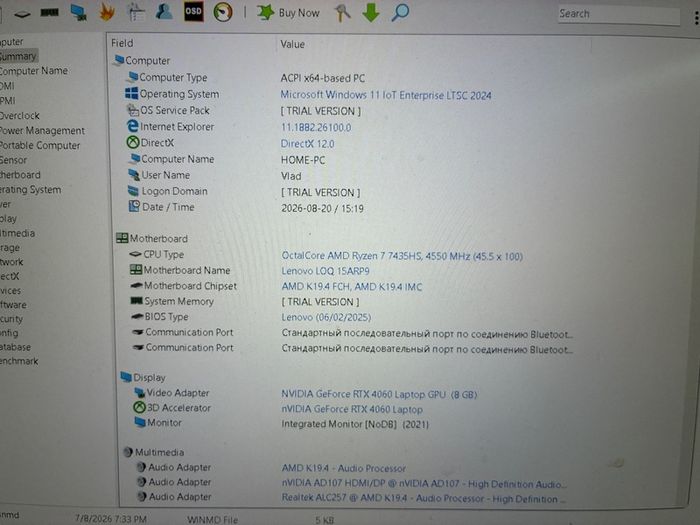The width and height of the screenshot is (700, 525).
Task: Select the User Name value Vlad
Action: (291, 176)
